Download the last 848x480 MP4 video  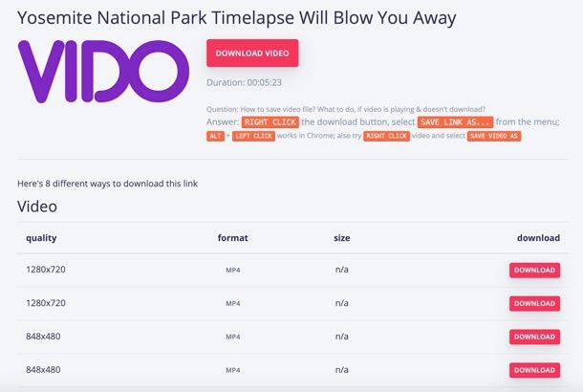point(534,370)
